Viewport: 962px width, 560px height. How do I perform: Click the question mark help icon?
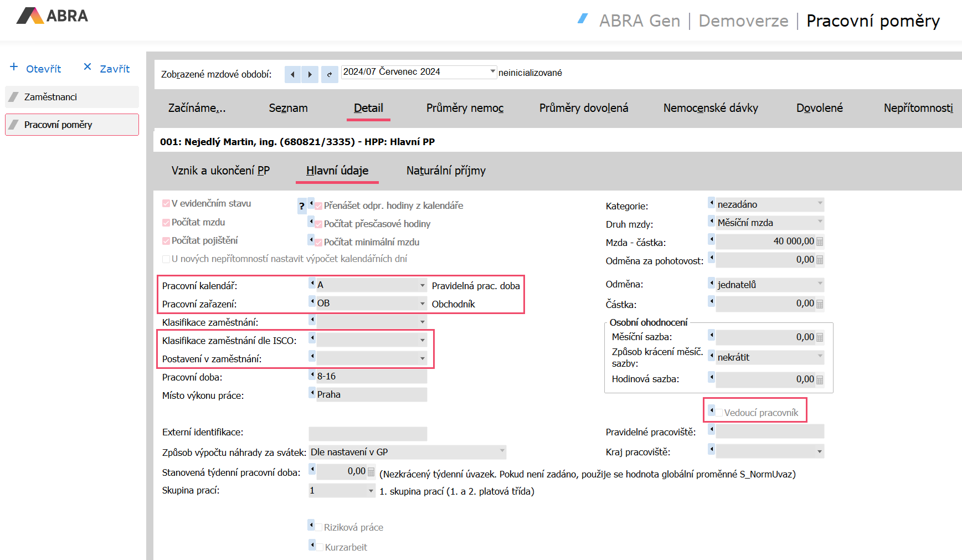pyautogui.click(x=302, y=207)
